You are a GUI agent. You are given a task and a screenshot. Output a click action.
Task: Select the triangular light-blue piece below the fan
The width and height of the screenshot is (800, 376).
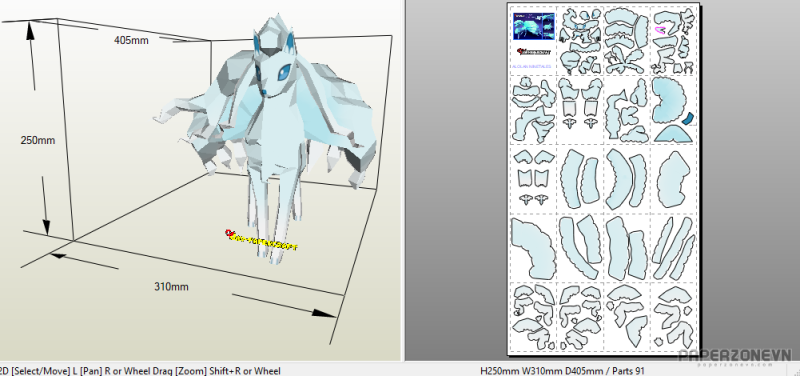[x=673, y=133]
